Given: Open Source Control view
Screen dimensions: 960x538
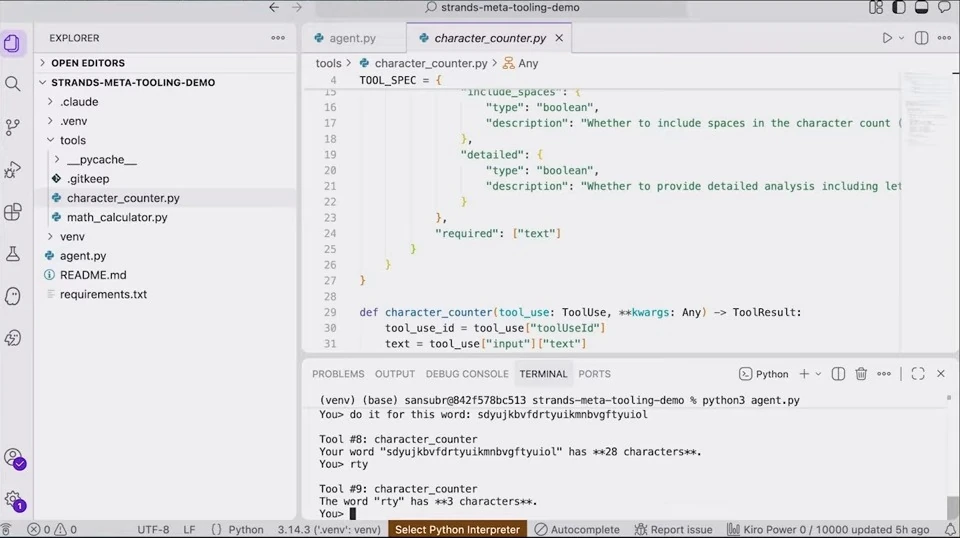Looking at the screenshot, I should click(x=12, y=127).
